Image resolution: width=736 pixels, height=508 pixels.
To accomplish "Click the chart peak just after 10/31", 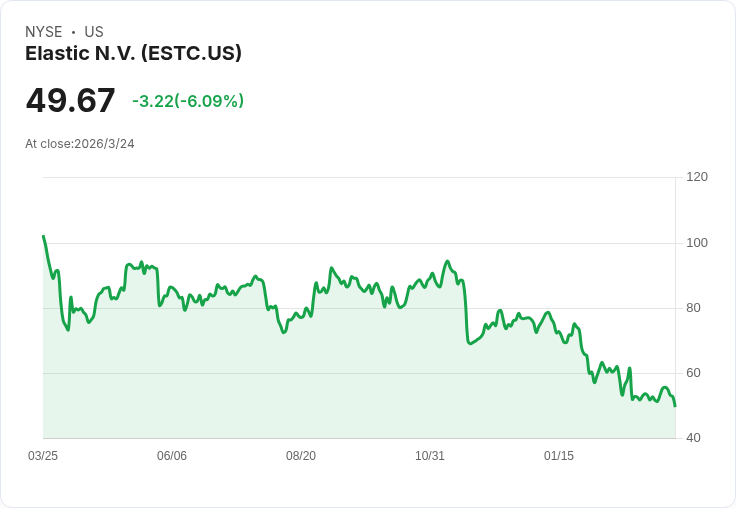I will 447,262.
